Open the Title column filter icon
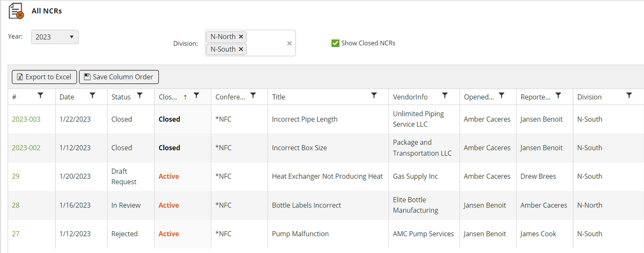 (x=374, y=96)
